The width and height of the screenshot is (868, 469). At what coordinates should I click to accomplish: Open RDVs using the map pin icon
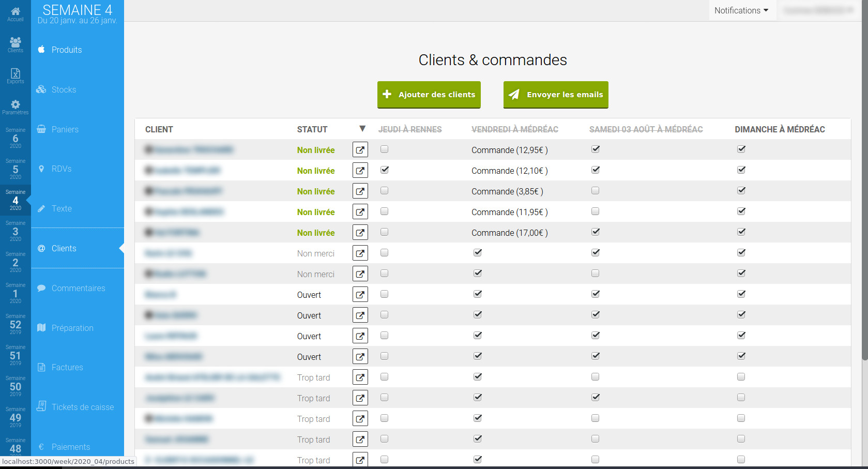click(x=41, y=169)
